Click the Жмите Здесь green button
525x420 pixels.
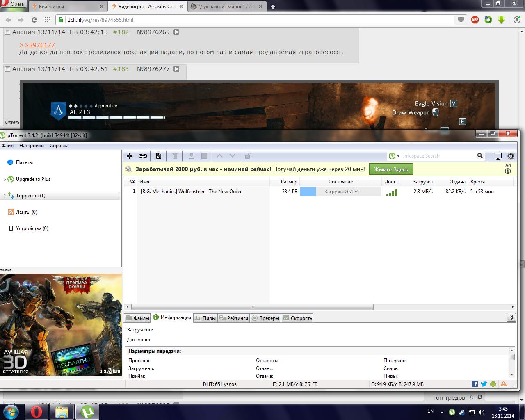(x=391, y=169)
